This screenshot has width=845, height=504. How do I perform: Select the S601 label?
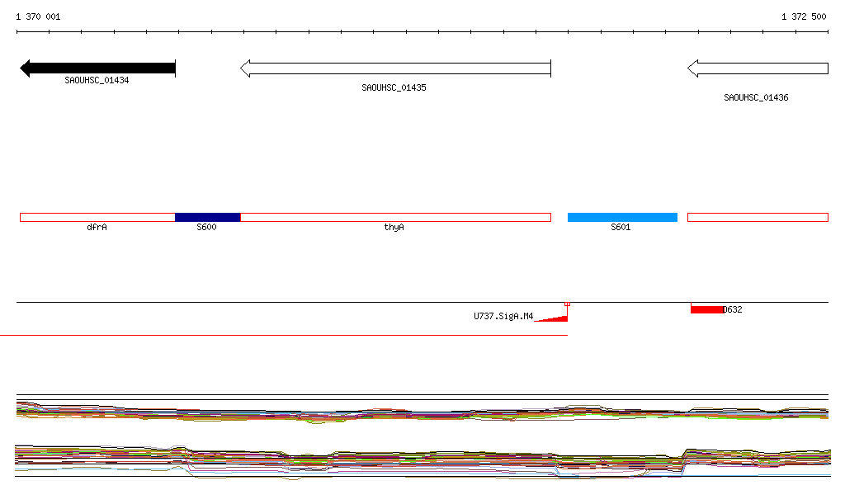pyautogui.click(x=621, y=227)
